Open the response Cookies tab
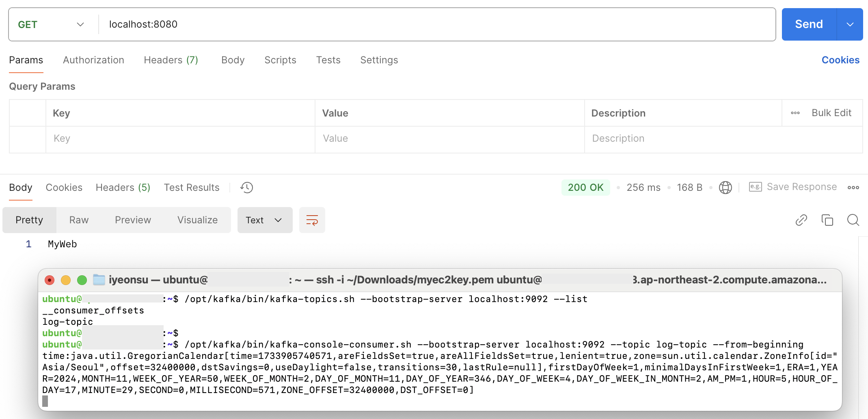Screen dimensions: 868x419 (64, 188)
